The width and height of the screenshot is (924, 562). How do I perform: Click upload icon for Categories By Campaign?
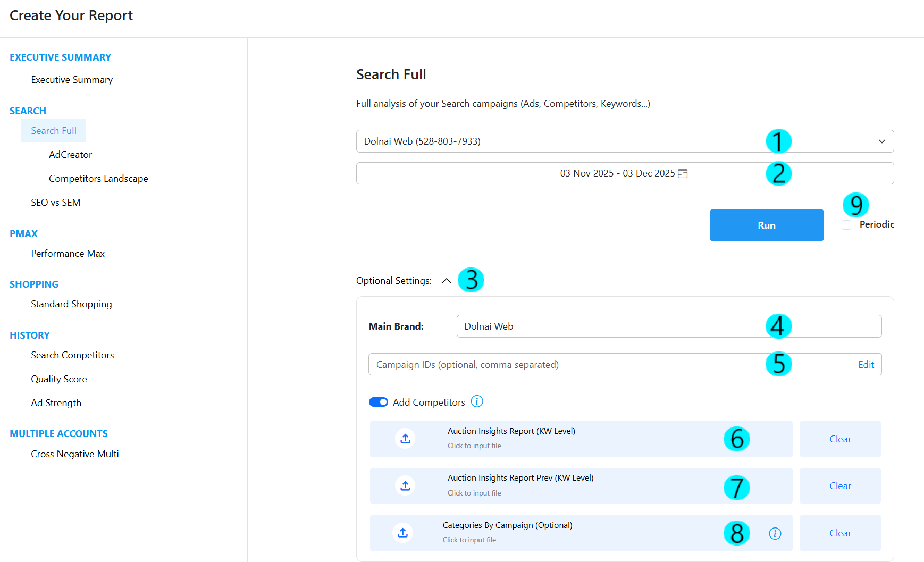[x=403, y=533]
